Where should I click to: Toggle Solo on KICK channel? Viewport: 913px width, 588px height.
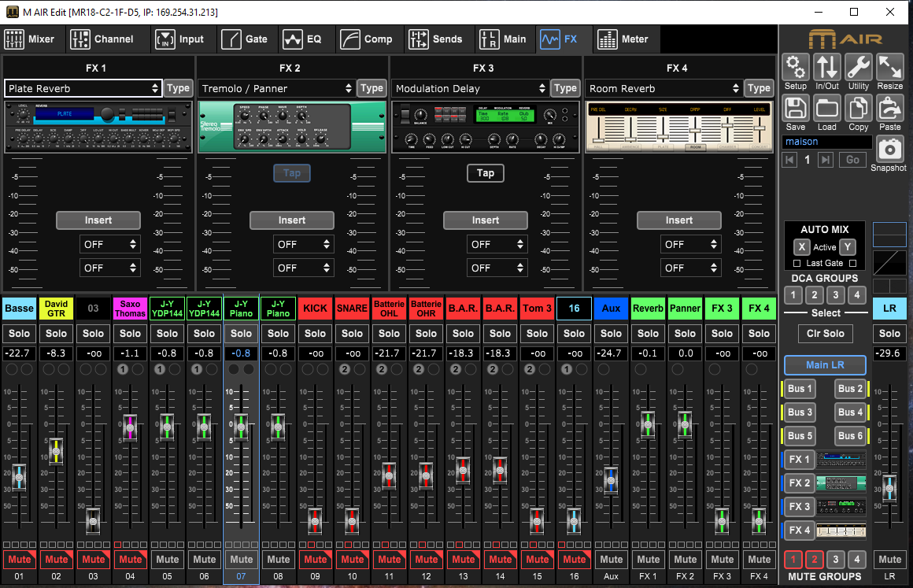tap(315, 334)
